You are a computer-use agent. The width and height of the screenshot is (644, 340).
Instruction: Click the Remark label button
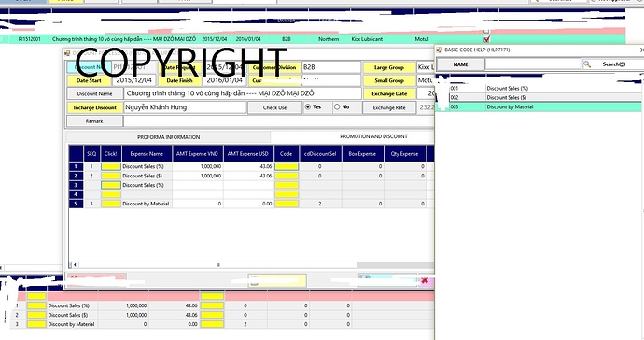pos(94,121)
